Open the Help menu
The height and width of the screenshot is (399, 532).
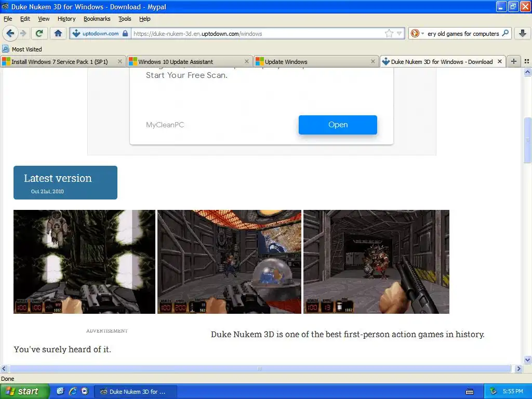pos(145,19)
